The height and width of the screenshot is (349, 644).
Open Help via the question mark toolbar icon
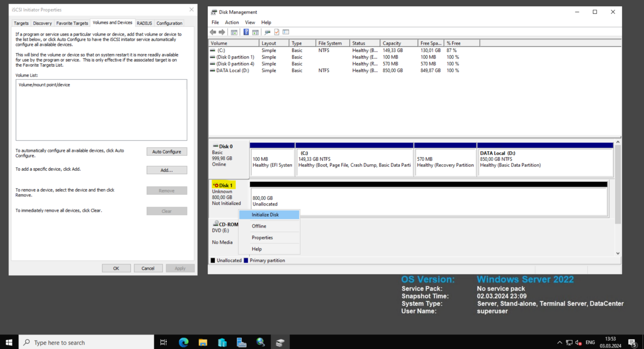click(x=246, y=32)
